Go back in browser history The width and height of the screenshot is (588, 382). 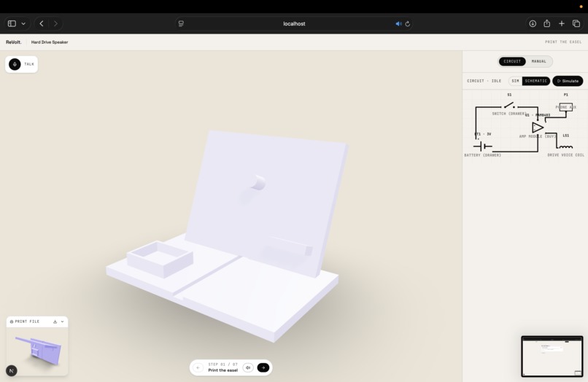click(42, 23)
